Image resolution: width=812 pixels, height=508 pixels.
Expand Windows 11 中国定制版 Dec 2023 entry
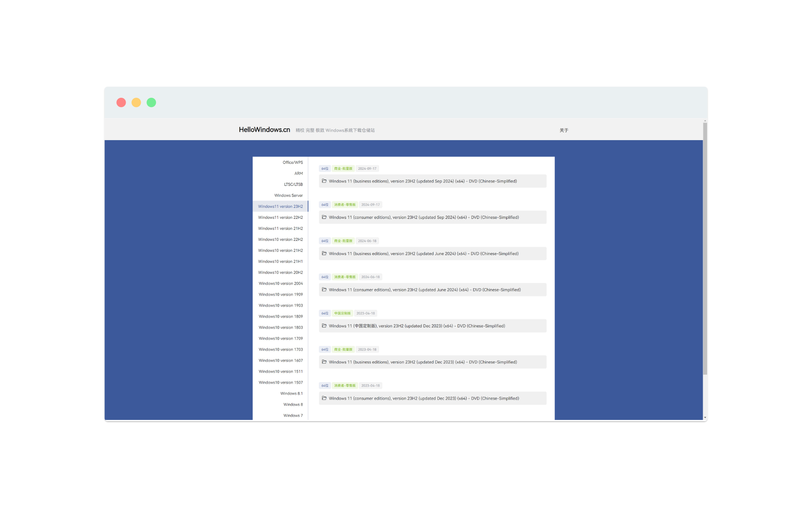[417, 326]
